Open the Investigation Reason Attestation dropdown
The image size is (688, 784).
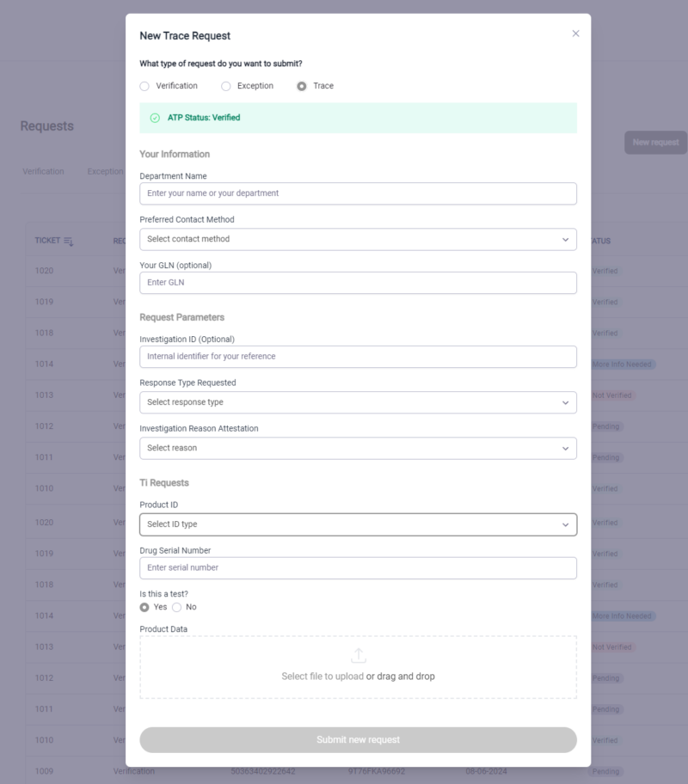[x=358, y=448]
